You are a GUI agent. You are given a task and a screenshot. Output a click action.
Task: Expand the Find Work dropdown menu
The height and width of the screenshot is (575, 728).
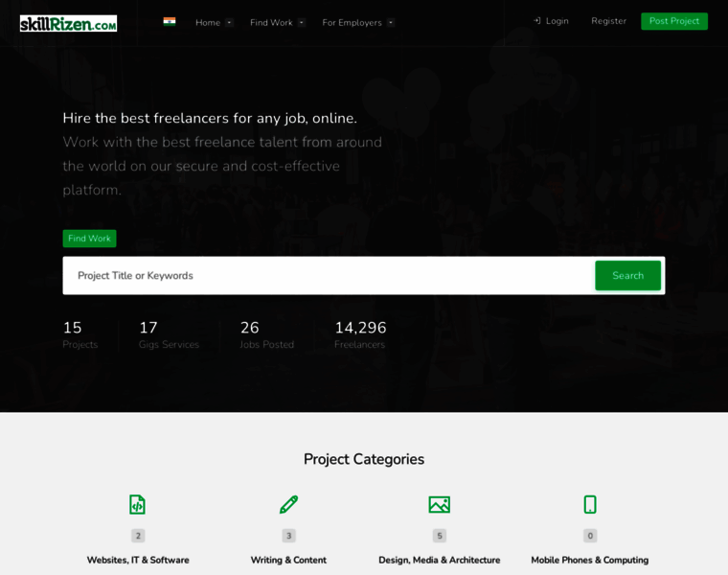coord(277,22)
